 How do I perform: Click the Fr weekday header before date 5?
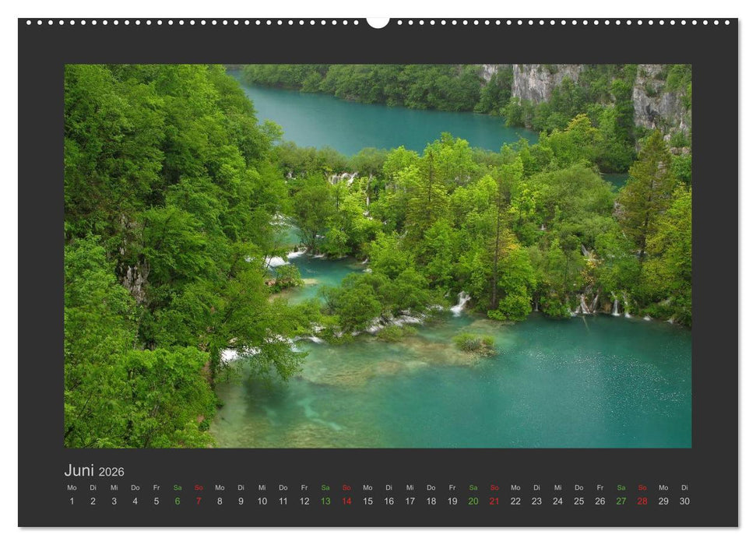tap(156, 487)
